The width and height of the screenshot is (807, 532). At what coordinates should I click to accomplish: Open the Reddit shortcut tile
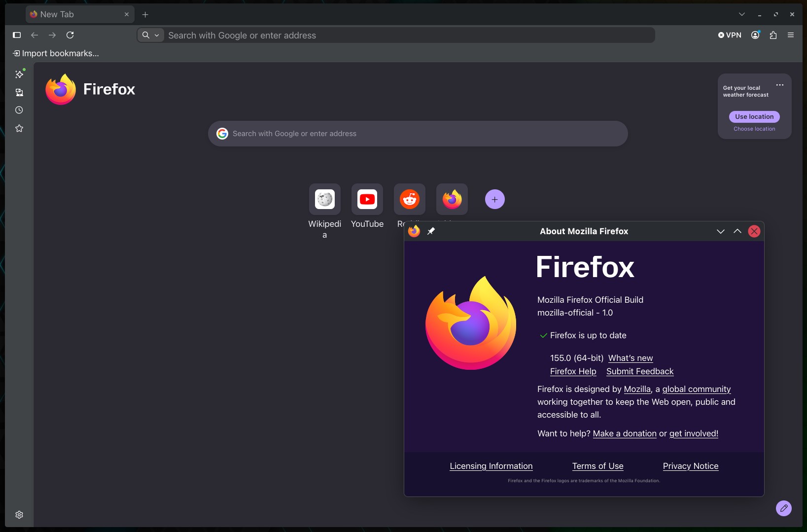click(x=410, y=199)
